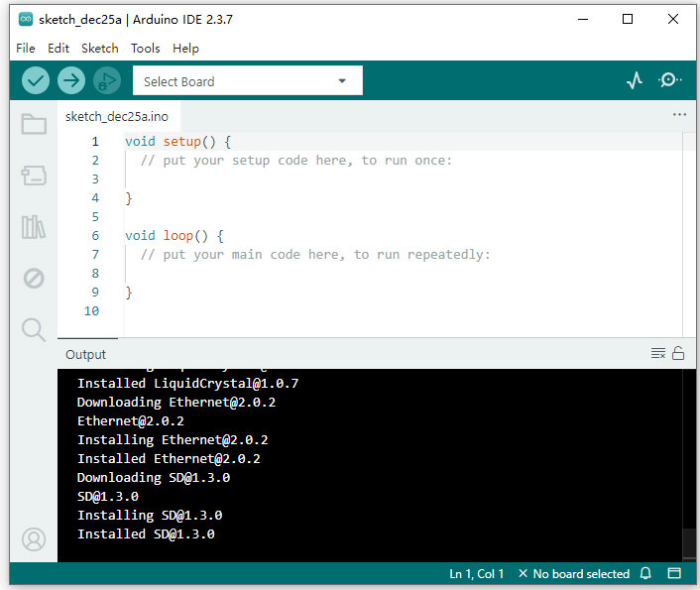Expand the Select Board dropdown
Viewport: 700px width, 590px height.
pyautogui.click(x=248, y=81)
